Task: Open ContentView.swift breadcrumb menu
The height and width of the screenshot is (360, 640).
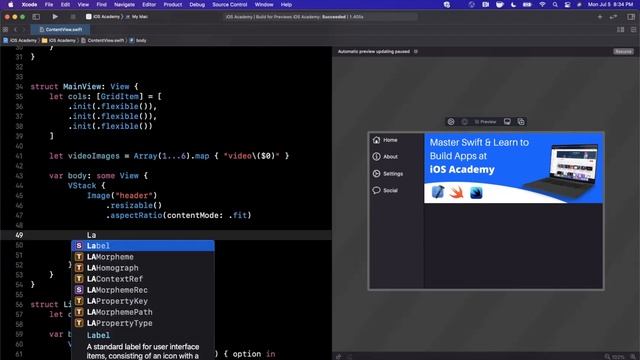Action: (x=103, y=40)
